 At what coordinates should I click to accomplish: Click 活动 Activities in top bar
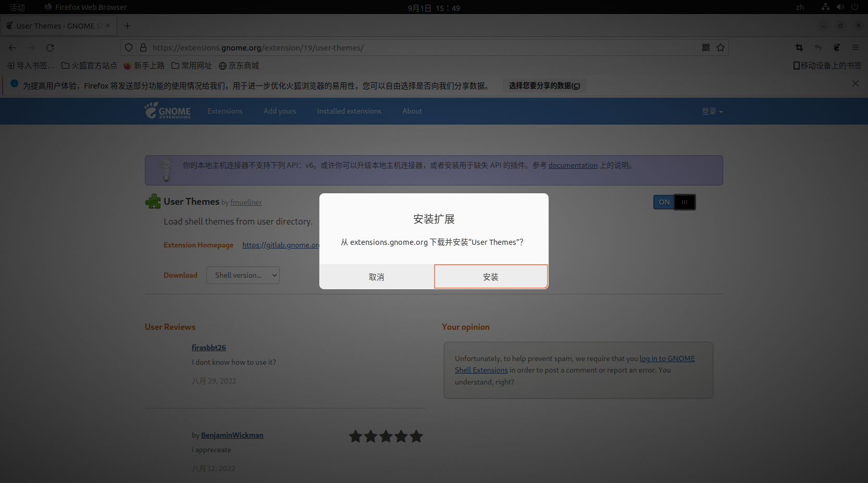point(17,7)
